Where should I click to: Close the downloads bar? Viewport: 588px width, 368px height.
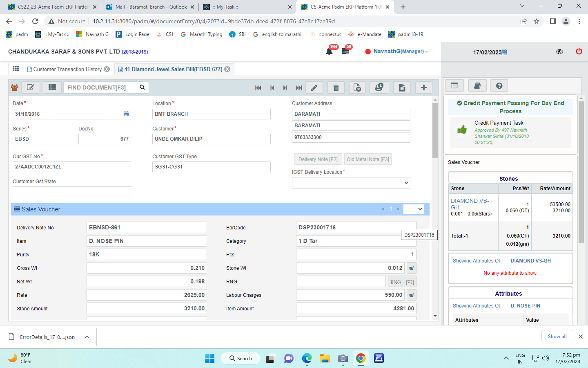pos(581,337)
